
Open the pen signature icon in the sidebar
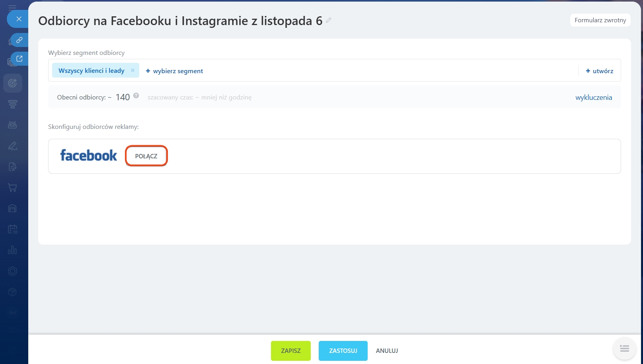(13, 146)
